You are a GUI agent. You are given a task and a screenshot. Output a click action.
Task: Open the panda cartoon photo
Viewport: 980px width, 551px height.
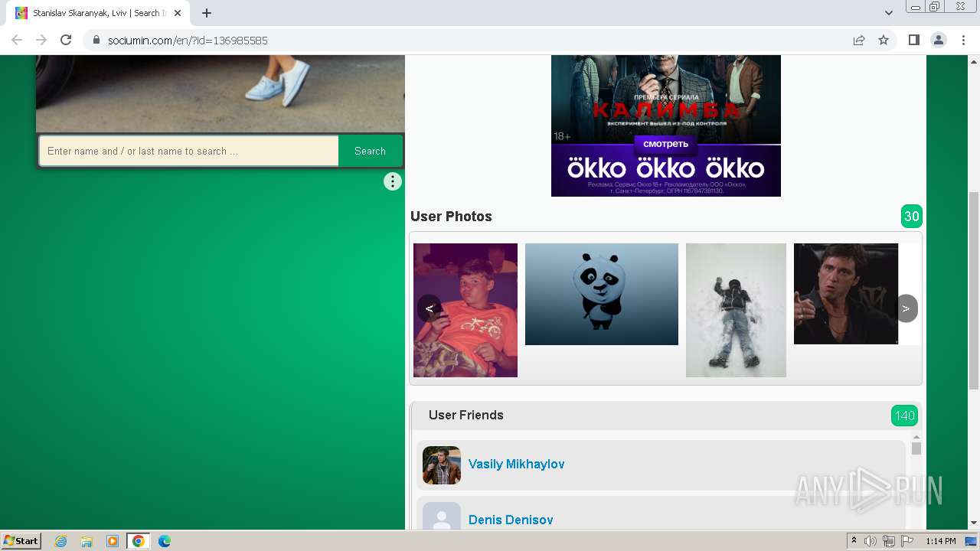602,294
